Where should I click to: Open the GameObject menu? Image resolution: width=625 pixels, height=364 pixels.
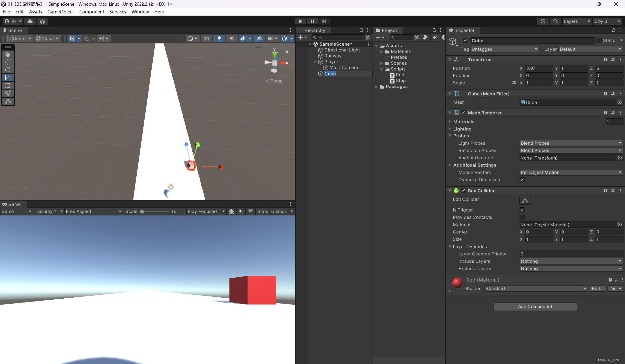pyautogui.click(x=61, y=12)
